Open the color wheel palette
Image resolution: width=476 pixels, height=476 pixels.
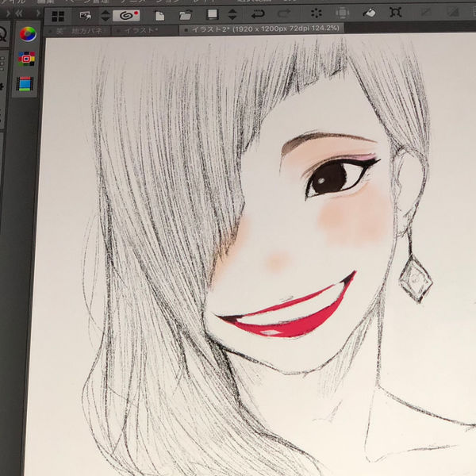point(28,33)
